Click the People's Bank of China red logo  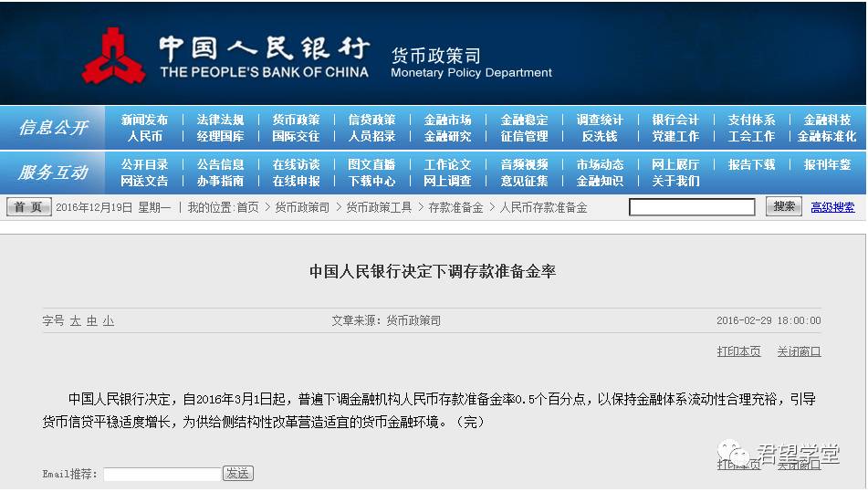pos(113,56)
